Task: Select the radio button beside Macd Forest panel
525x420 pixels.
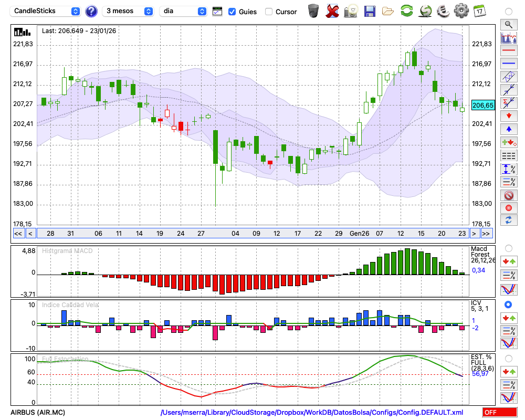Action: click(508, 248)
